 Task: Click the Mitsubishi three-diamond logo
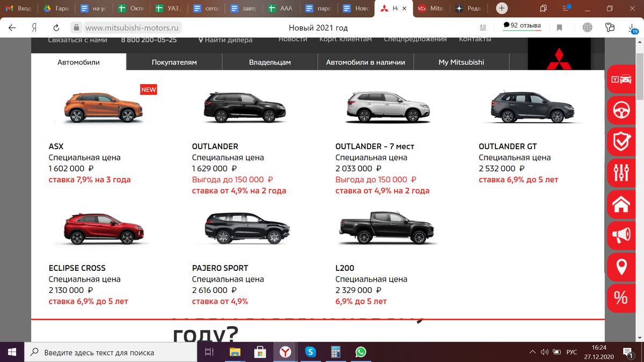point(559,58)
